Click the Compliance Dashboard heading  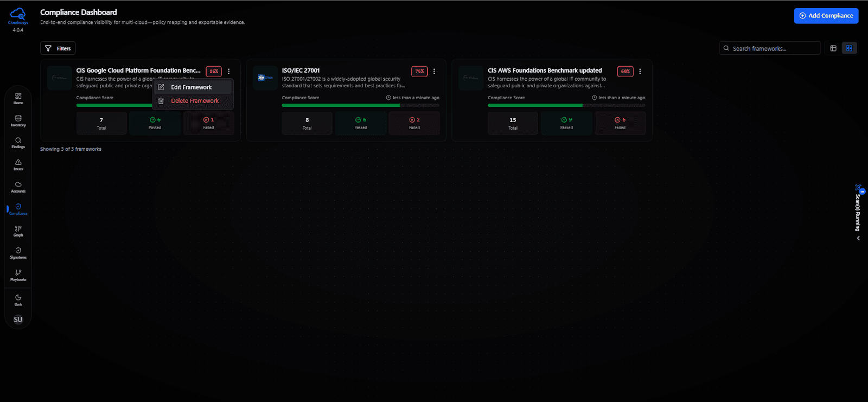pos(79,12)
